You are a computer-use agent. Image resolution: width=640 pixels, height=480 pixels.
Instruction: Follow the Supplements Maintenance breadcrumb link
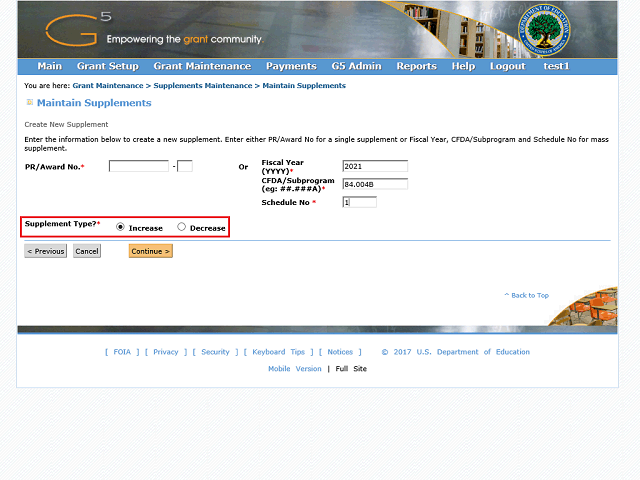pos(203,86)
